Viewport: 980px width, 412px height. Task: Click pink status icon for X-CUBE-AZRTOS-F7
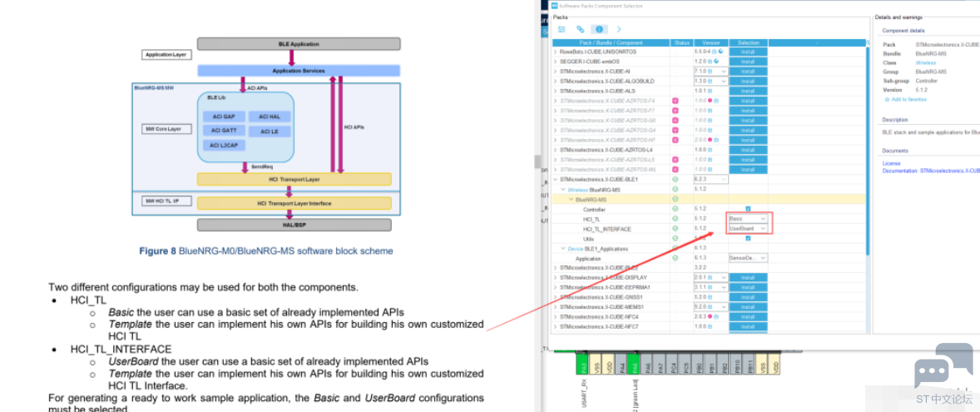pyautogui.click(x=675, y=111)
